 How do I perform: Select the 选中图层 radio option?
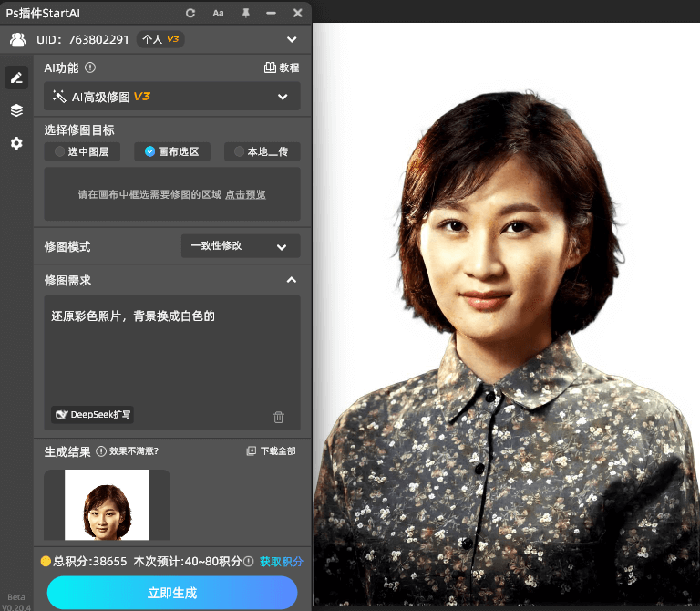coord(81,151)
